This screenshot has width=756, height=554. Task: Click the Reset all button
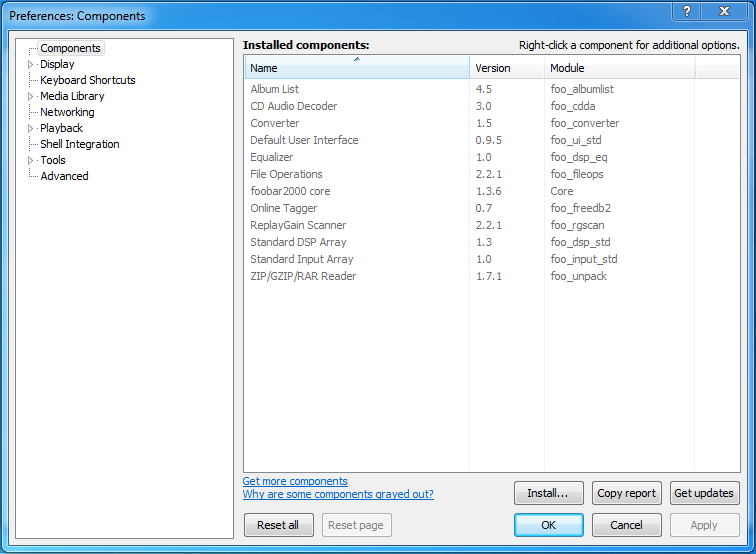(x=279, y=525)
